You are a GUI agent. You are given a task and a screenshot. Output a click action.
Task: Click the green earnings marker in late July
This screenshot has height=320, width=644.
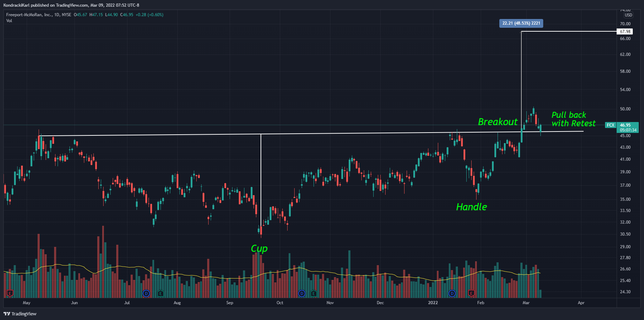click(x=160, y=293)
